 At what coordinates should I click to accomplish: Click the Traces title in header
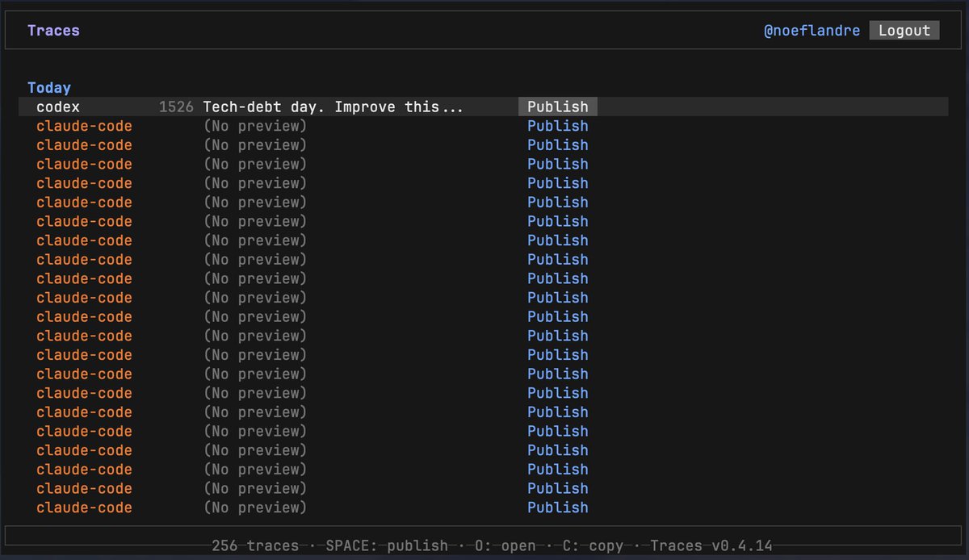point(53,31)
